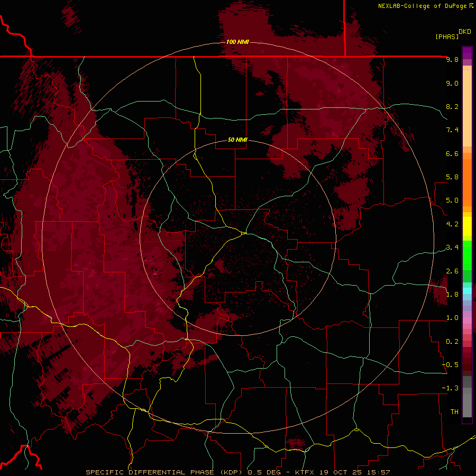The image size is (476, 476).
Task: Click the 50 NMI range ring label
Action: [237, 140]
